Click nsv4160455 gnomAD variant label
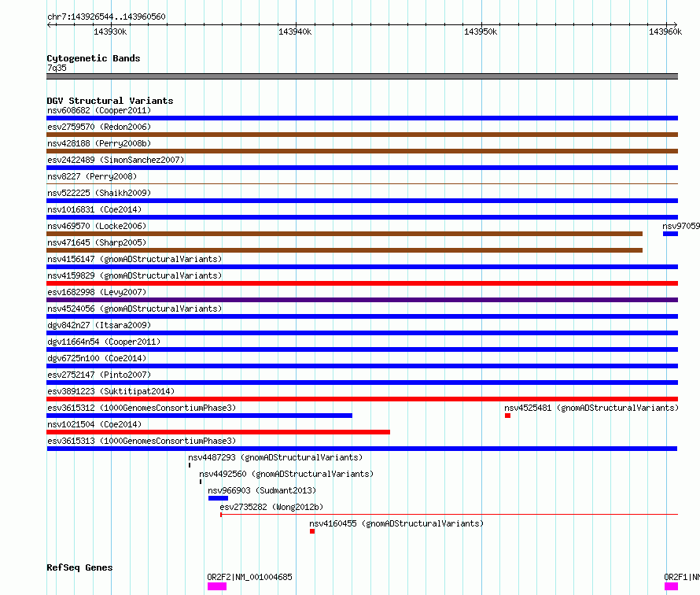The image size is (700, 595). 396,523
